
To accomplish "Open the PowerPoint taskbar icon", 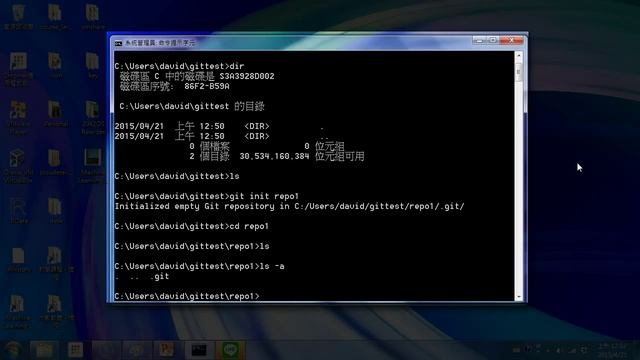I will pos(167,350).
